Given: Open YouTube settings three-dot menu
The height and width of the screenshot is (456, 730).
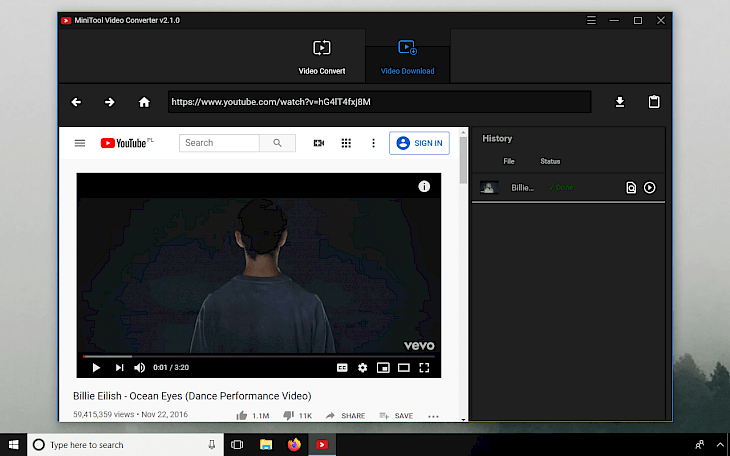Looking at the screenshot, I should pos(373,143).
